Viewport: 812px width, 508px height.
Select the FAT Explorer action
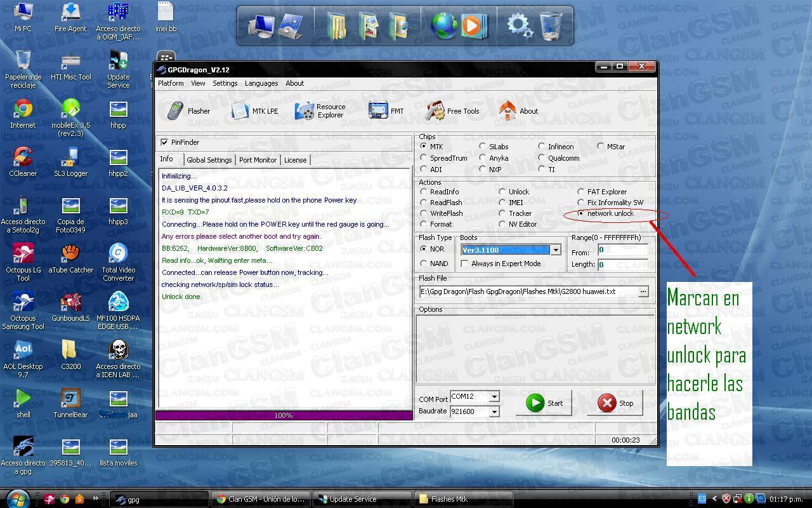[x=580, y=192]
